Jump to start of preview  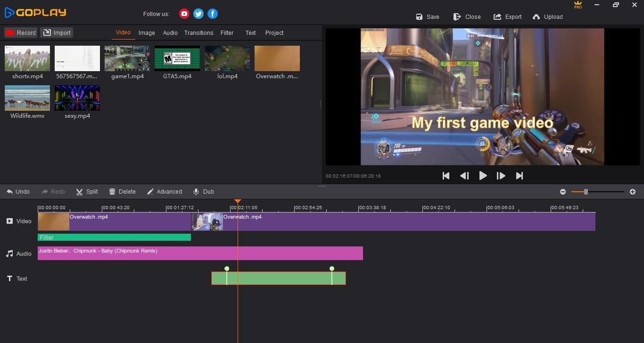coord(446,176)
